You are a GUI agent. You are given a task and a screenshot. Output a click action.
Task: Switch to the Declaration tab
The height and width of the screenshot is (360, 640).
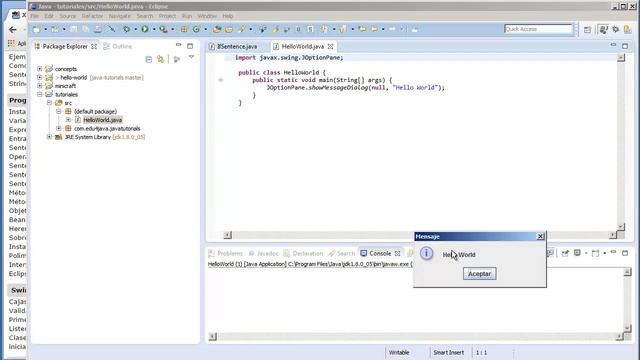303,253
